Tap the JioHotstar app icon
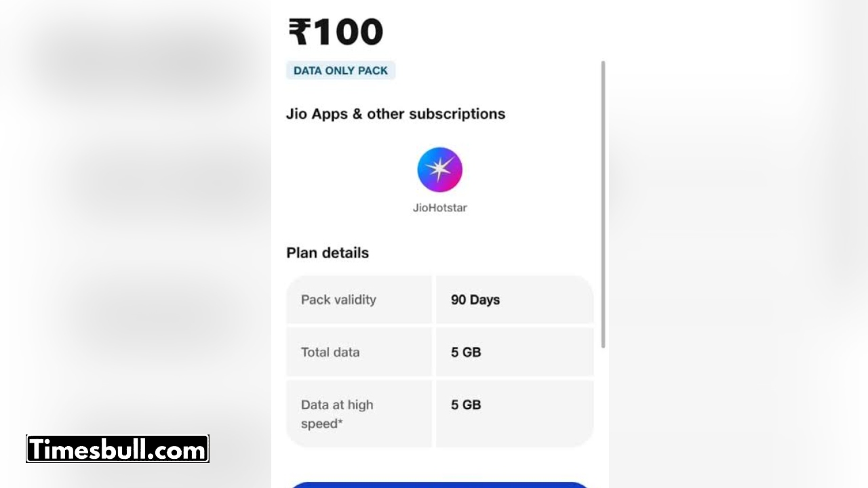This screenshot has height=488, width=868. coord(439,169)
